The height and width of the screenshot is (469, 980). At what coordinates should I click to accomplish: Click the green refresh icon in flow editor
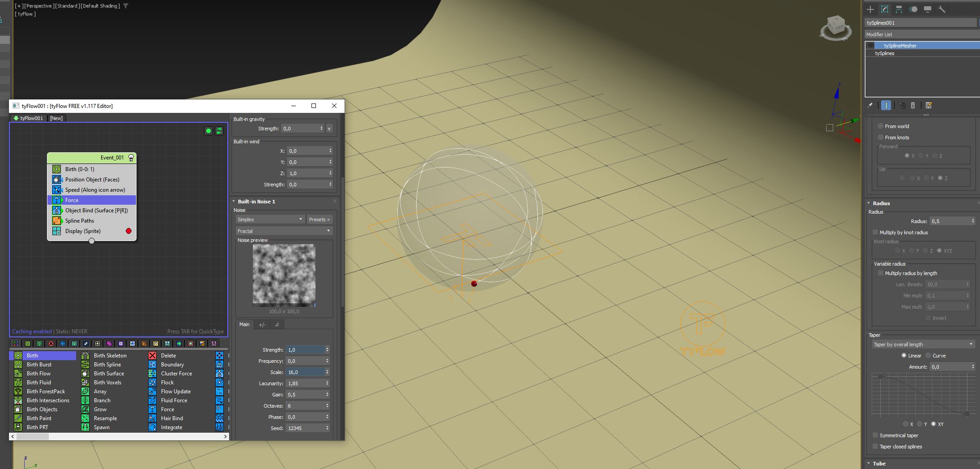click(219, 131)
